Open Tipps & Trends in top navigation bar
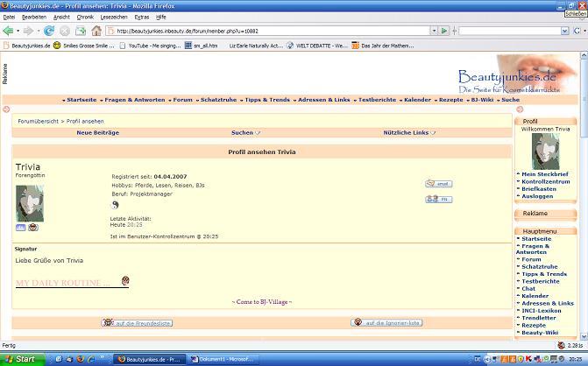Image resolution: width=588 pixels, height=366 pixels. [267, 100]
